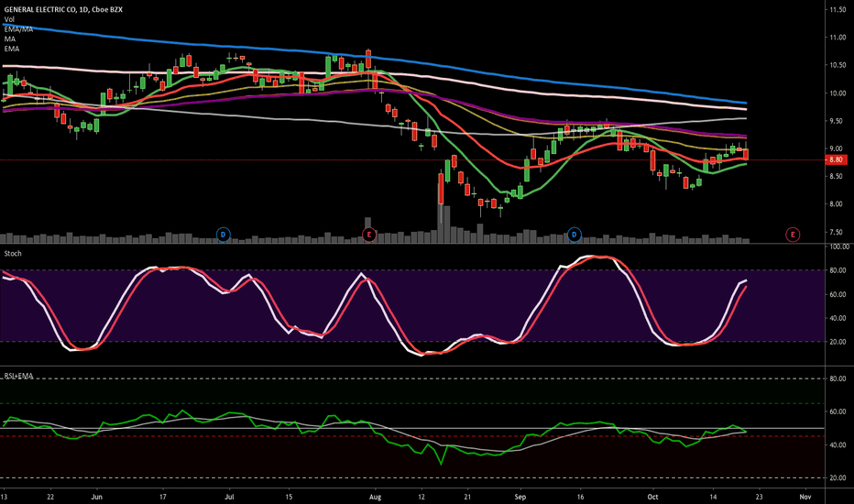Viewport: 854px width, 504px height.
Task: Click the 80.00 value on RSI scale
Action: [x=838, y=378]
